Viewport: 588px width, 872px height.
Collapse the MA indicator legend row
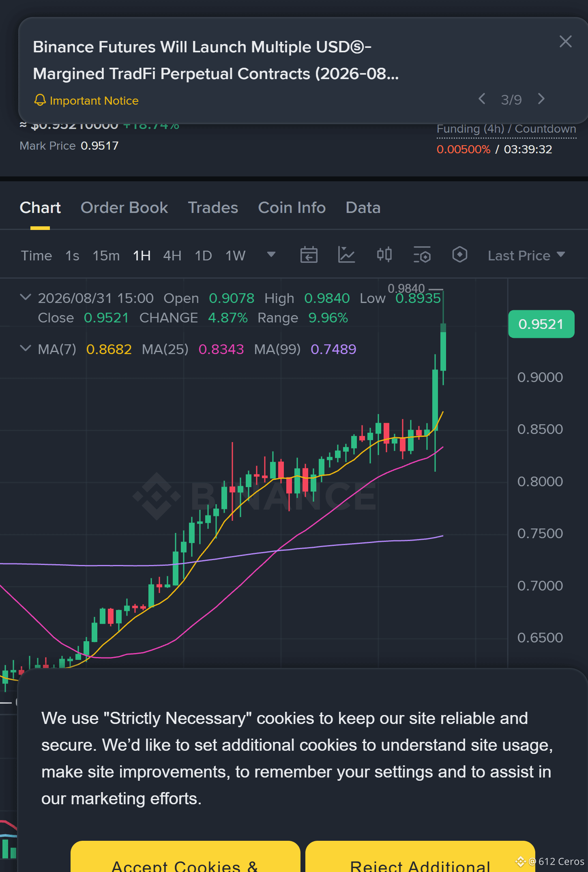26,348
